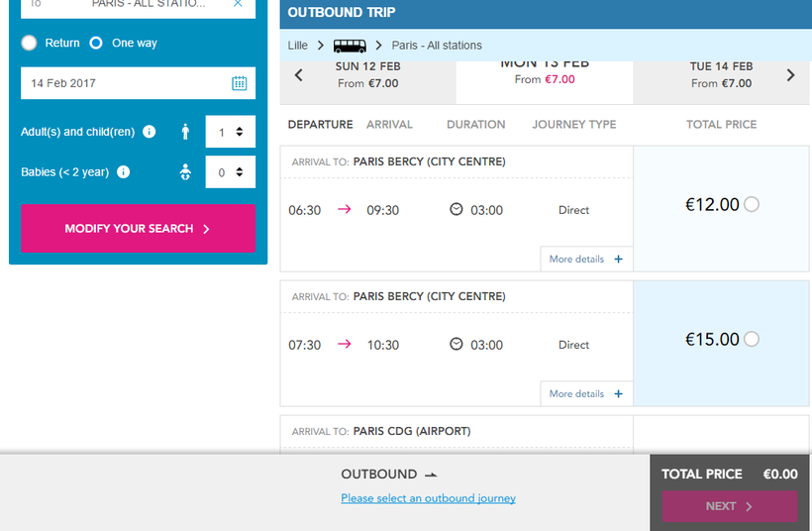Viewport: 812px width, 531px height.
Task: Select the One way radio button
Action: tap(96, 44)
